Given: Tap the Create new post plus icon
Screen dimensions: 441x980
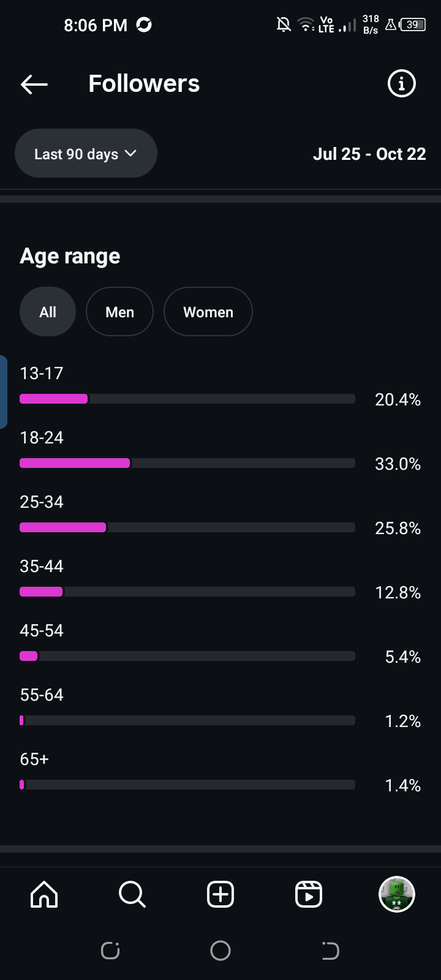Looking at the screenshot, I should pyautogui.click(x=221, y=894).
